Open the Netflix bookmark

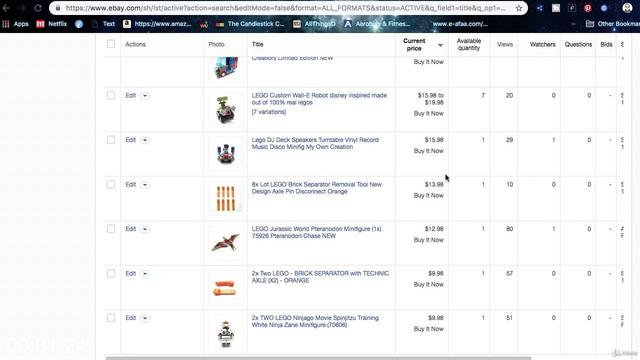52,24
